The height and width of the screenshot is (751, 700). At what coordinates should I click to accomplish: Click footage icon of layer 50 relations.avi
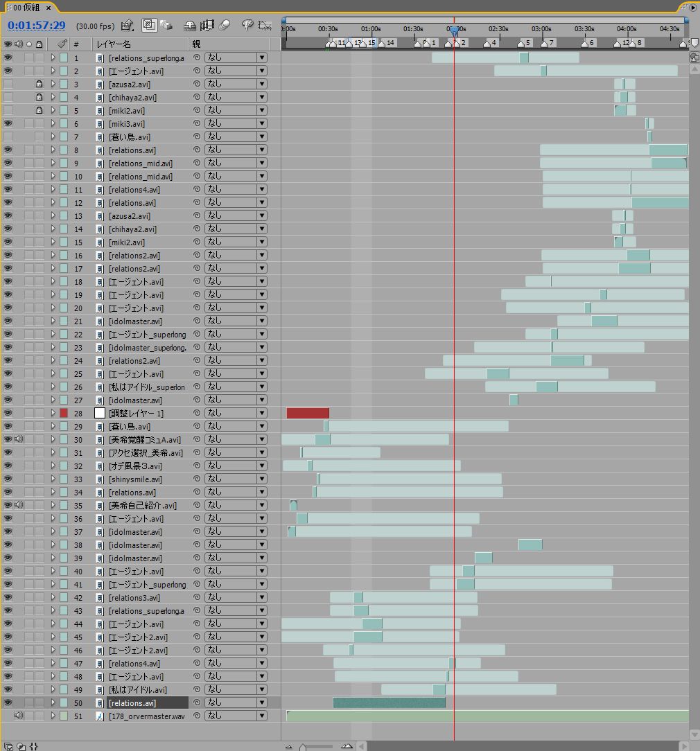tap(100, 703)
